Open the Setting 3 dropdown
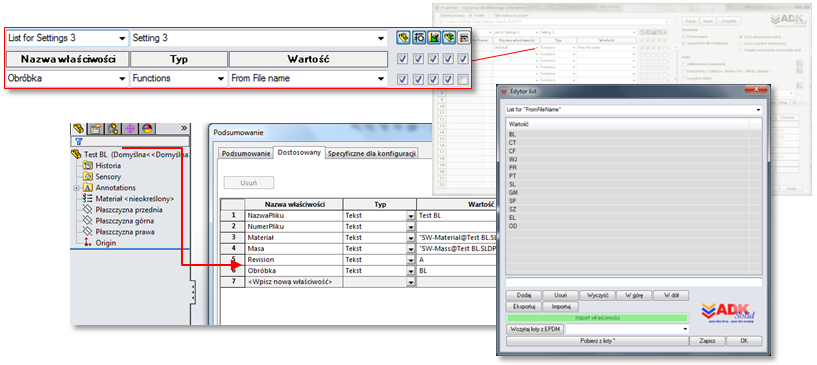Image resolution: width=817 pixels, height=365 pixels. [380, 39]
